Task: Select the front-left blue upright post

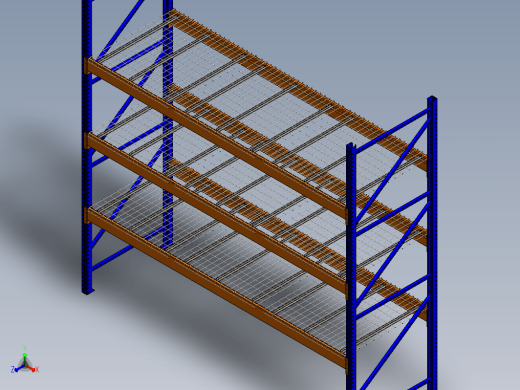Action: tap(87, 147)
